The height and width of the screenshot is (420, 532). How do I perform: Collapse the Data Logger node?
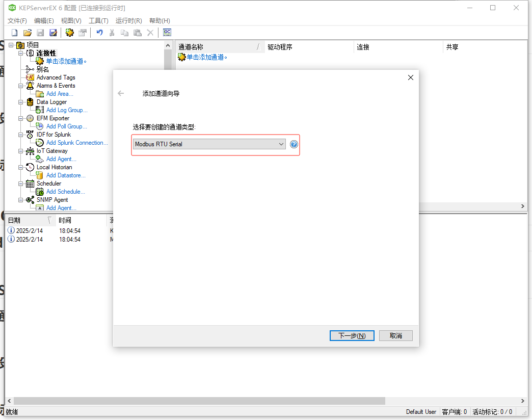click(x=21, y=102)
